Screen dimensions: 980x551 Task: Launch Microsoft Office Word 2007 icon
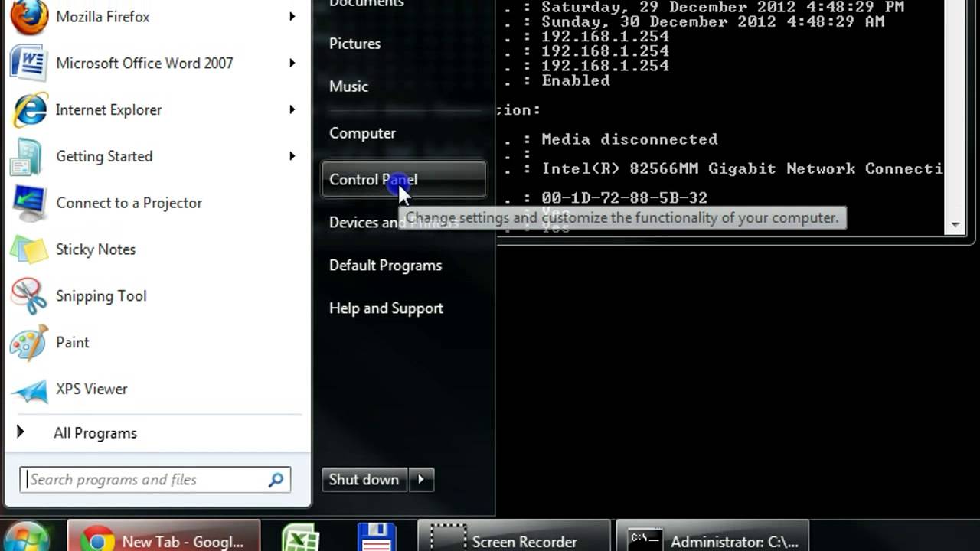pyautogui.click(x=29, y=64)
